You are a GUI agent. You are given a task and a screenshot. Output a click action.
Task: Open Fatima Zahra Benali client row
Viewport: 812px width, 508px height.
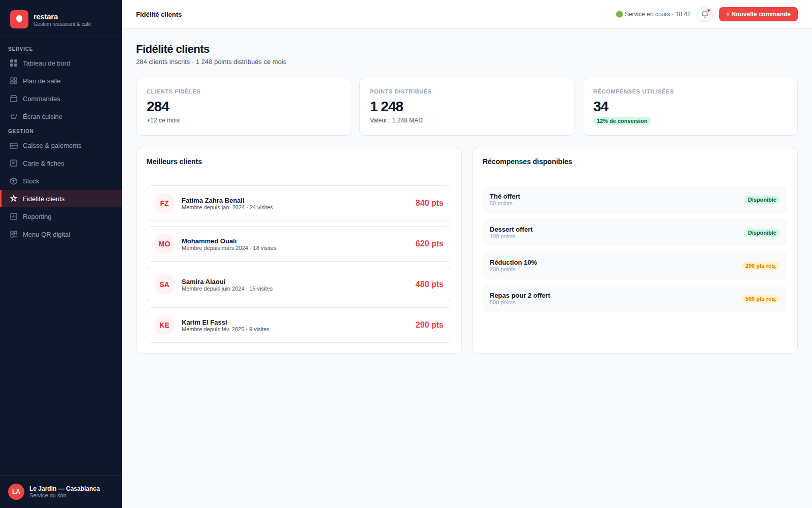pyautogui.click(x=299, y=203)
